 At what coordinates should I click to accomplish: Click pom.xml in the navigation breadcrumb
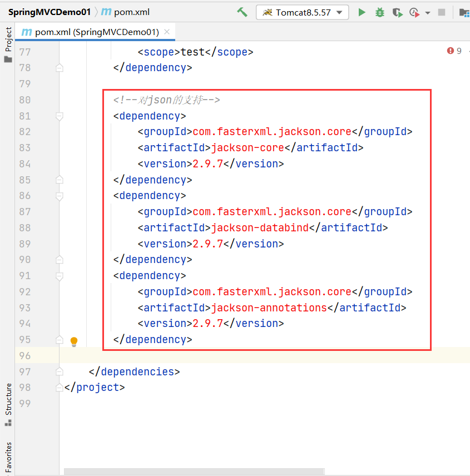pyautogui.click(x=131, y=12)
